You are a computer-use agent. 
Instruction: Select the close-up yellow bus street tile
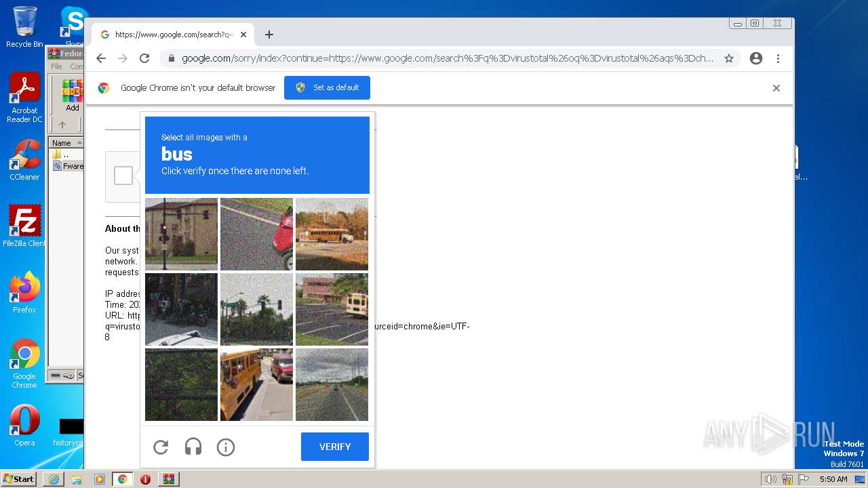(256, 384)
